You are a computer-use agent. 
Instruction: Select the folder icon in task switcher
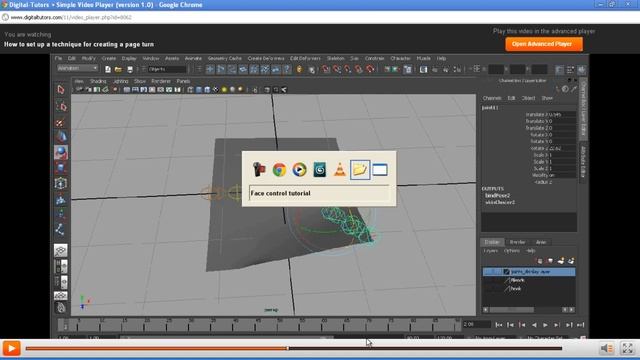tap(360, 169)
